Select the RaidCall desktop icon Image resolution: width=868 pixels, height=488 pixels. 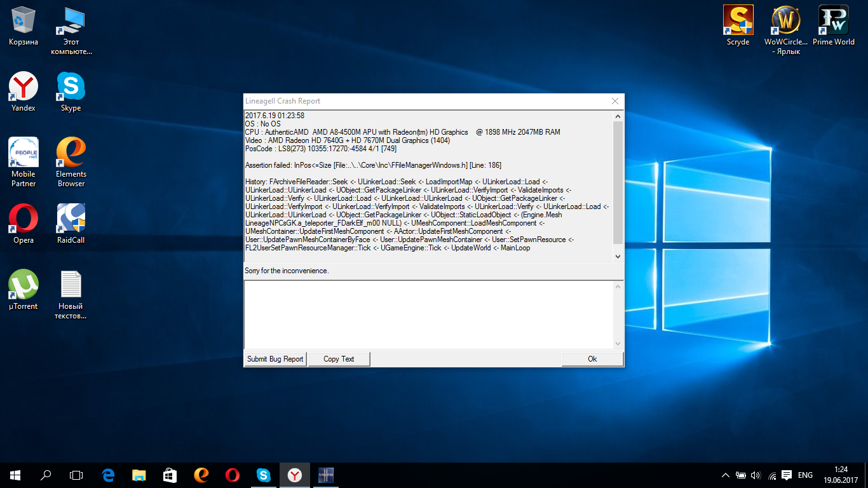[x=71, y=219]
